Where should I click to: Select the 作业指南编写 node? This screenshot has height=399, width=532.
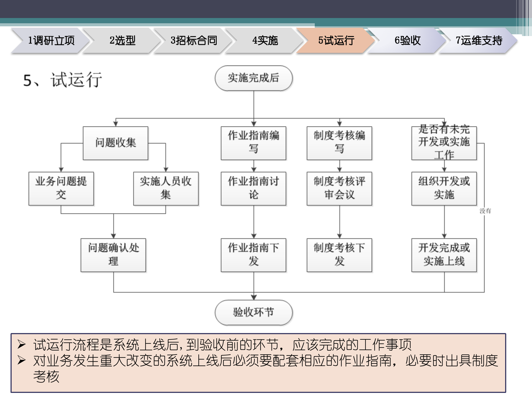(x=253, y=143)
